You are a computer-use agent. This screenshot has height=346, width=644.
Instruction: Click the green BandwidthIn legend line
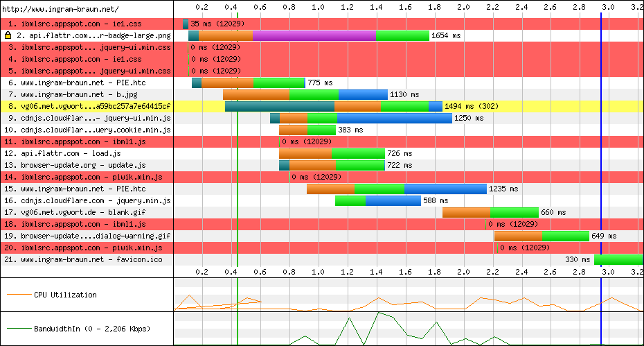coord(19,328)
